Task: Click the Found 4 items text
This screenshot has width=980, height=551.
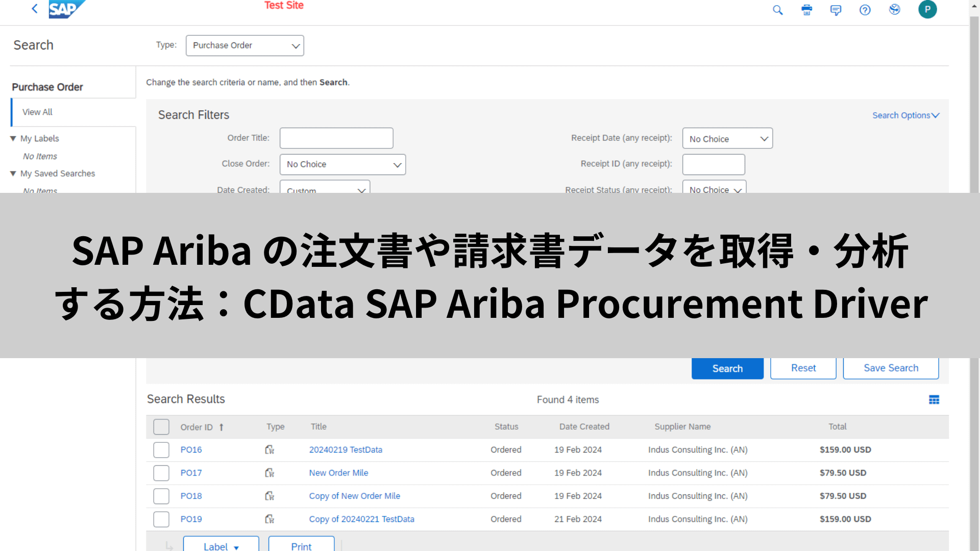Action: click(568, 400)
